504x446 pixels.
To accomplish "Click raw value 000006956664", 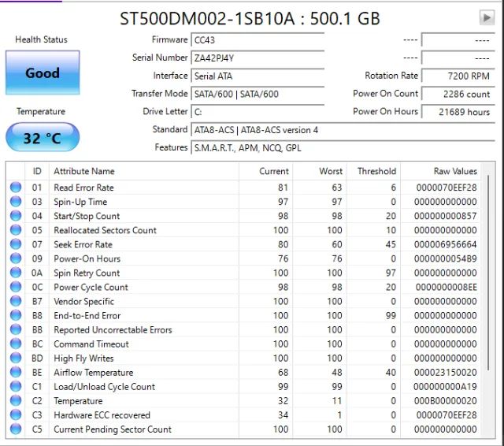I will (x=445, y=244).
